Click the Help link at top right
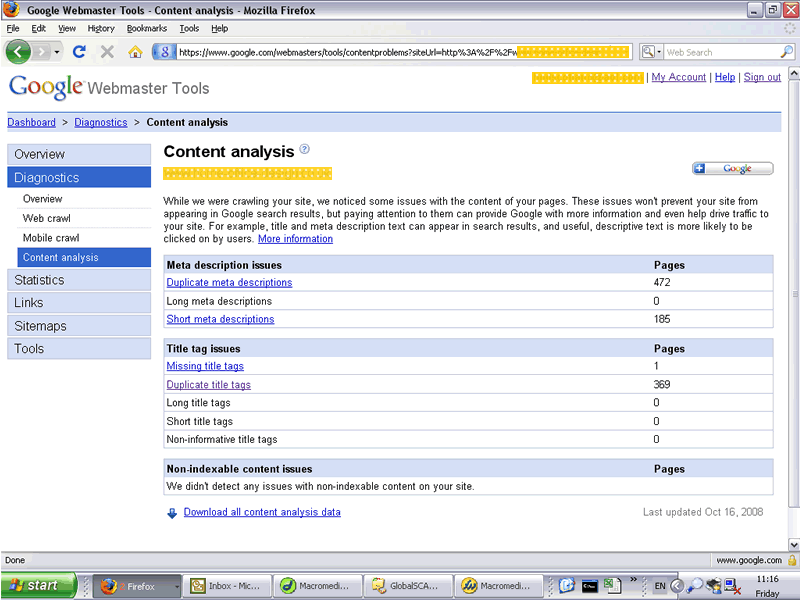 724,77
